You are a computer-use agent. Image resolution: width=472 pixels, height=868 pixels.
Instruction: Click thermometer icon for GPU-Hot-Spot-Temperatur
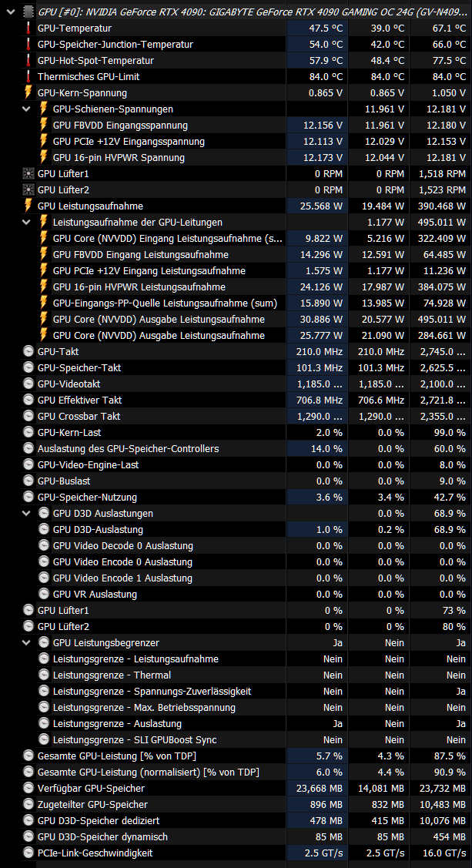tap(28, 60)
